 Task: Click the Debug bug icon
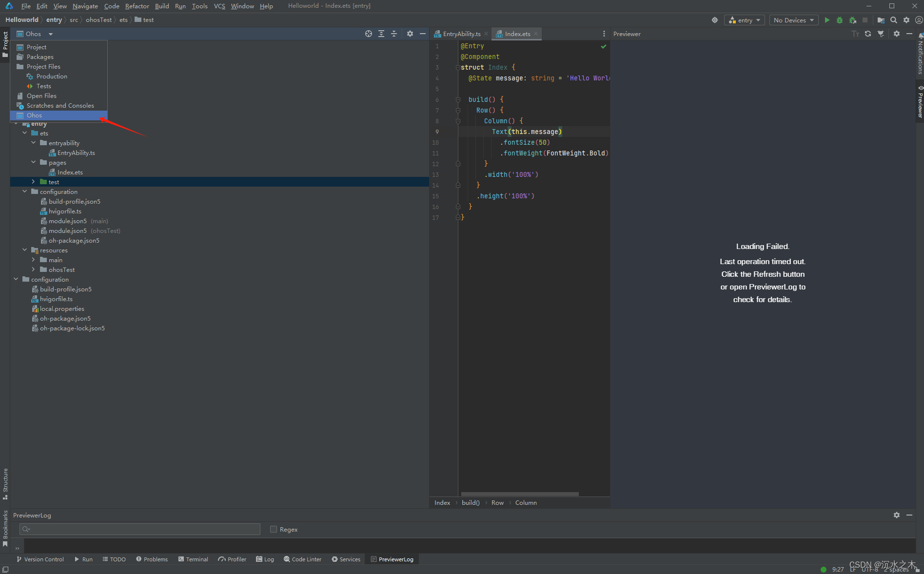click(x=840, y=20)
